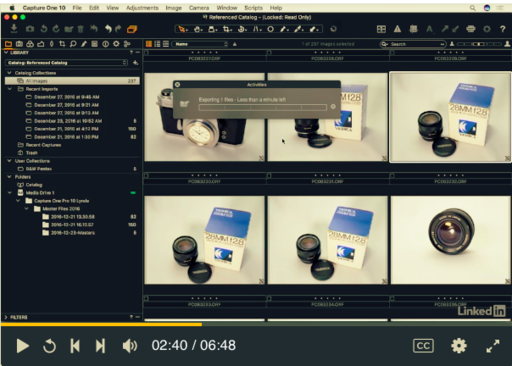The width and height of the screenshot is (512, 366).
Task: Switch browser to grid view icon
Action: pos(149,44)
